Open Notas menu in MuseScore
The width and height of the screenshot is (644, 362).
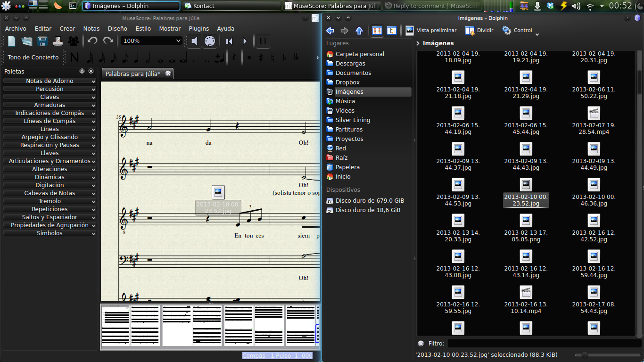tap(91, 28)
